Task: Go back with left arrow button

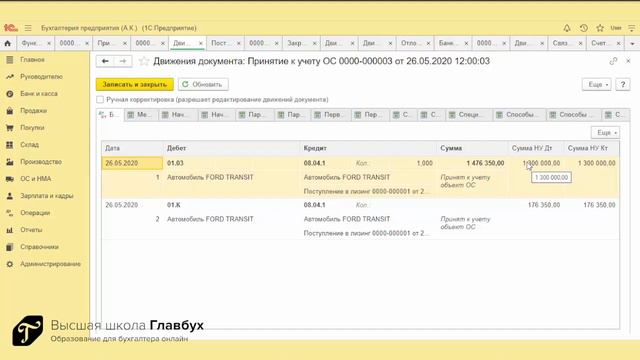Action: 105,61
